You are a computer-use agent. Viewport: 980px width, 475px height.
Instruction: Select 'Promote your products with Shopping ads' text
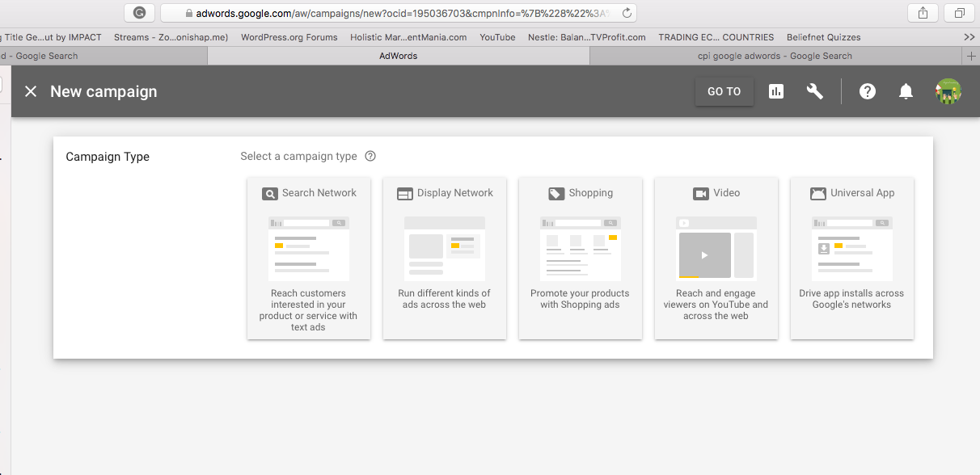coord(580,299)
